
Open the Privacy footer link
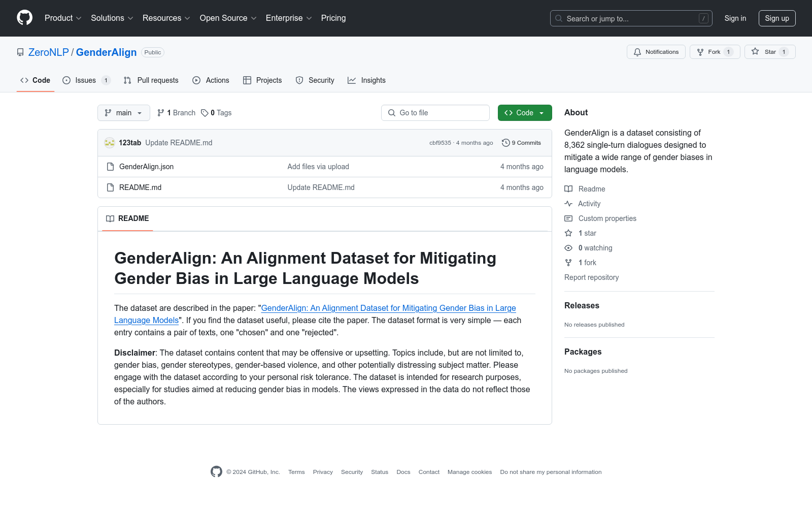point(323,472)
